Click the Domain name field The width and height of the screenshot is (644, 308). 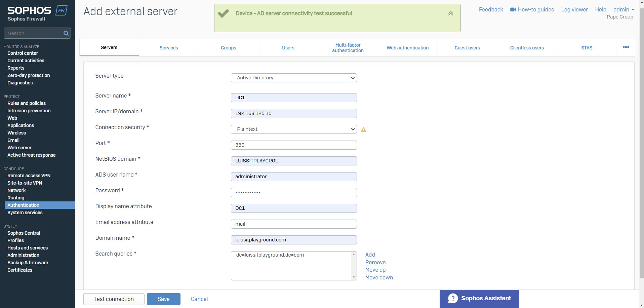coord(294,240)
